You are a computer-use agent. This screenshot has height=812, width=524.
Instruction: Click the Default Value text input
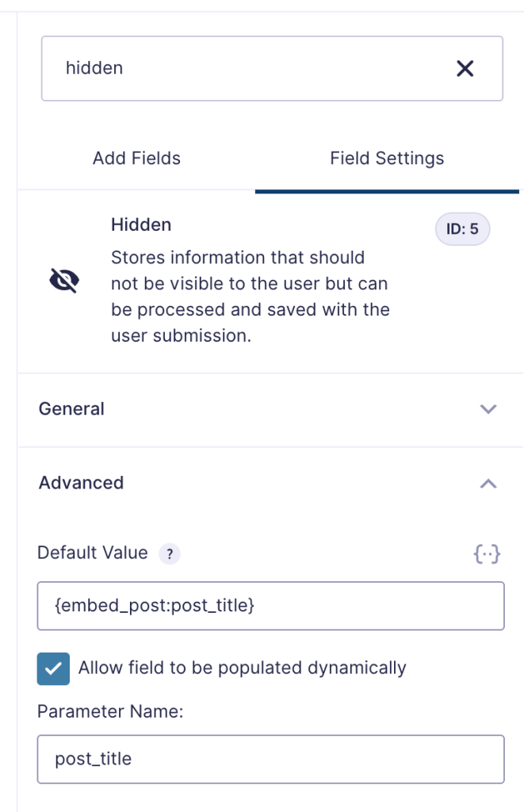270,606
